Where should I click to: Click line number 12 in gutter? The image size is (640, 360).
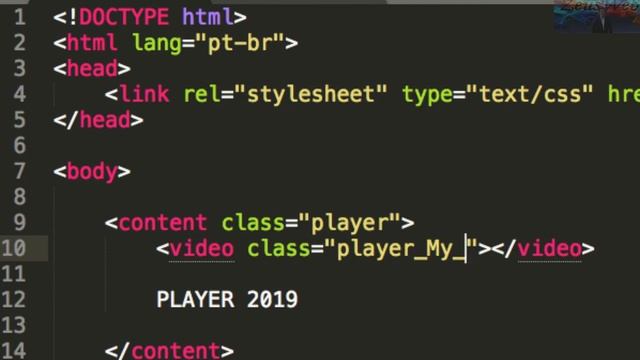(x=14, y=300)
